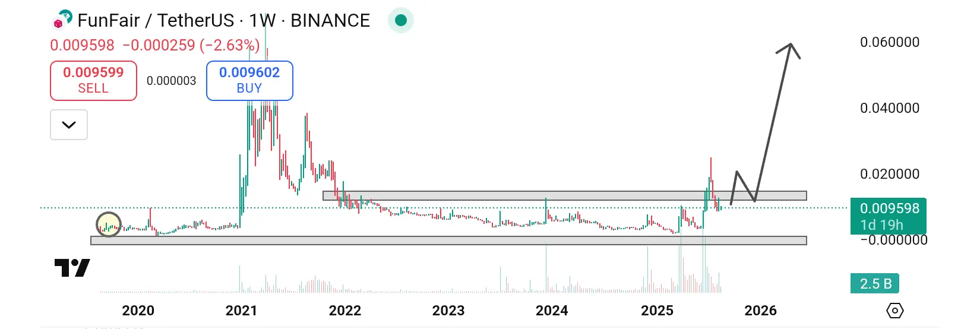Viewport: 980px width, 329px height.
Task: Click the spread value 0.000003
Action: coord(171,81)
